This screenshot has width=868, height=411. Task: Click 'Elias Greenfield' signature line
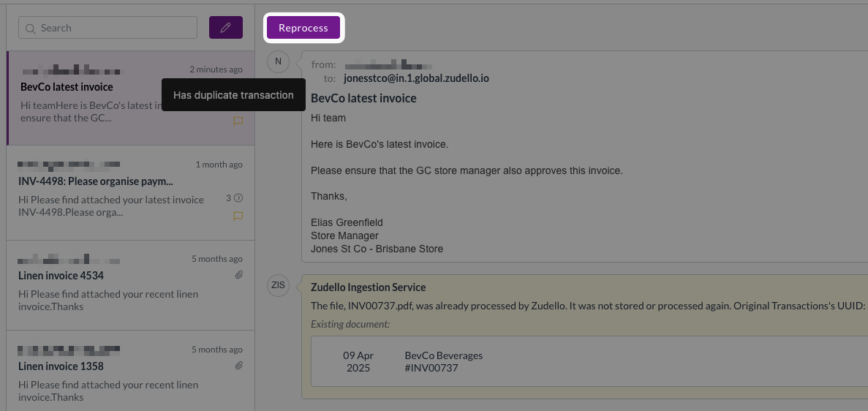pos(347,222)
